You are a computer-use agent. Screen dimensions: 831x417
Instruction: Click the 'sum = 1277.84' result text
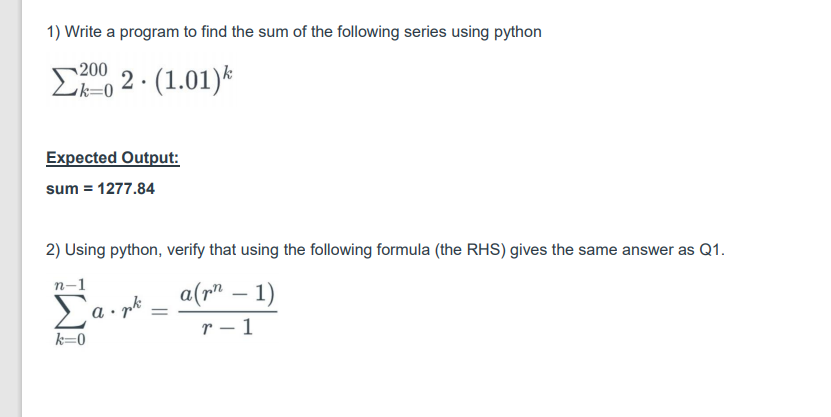click(x=100, y=189)
